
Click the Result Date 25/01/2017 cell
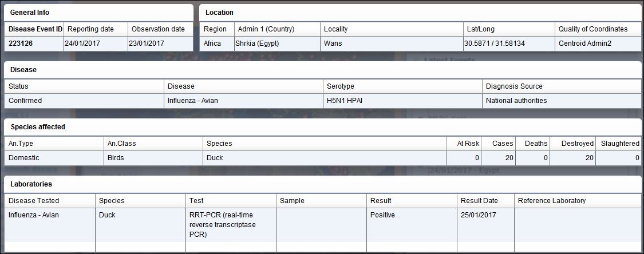(485, 225)
